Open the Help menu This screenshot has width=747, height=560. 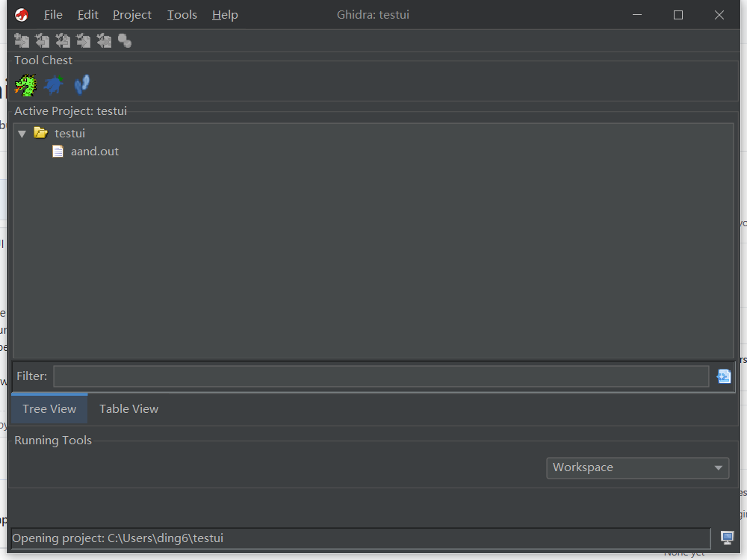click(x=225, y=15)
